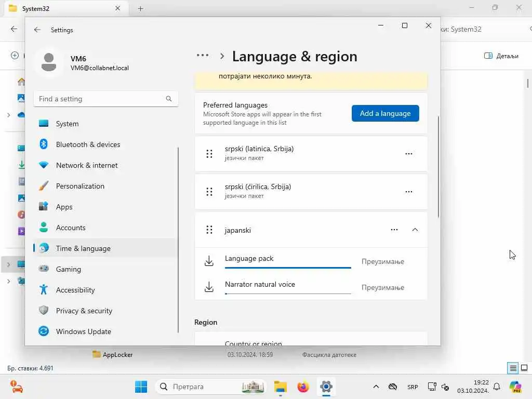The width and height of the screenshot is (532, 399).
Task: Open Gaming settings
Action: tap(106, 269)
